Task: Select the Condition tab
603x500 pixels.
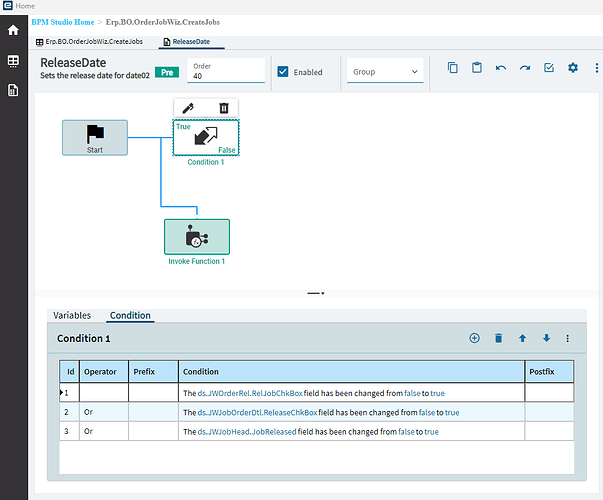Action: (x=130, y=315)
